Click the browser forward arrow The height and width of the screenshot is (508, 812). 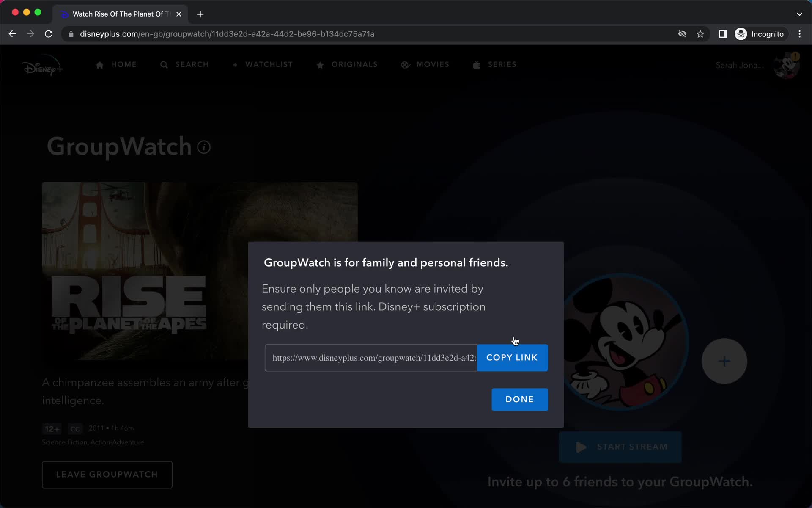pos(30,34)
